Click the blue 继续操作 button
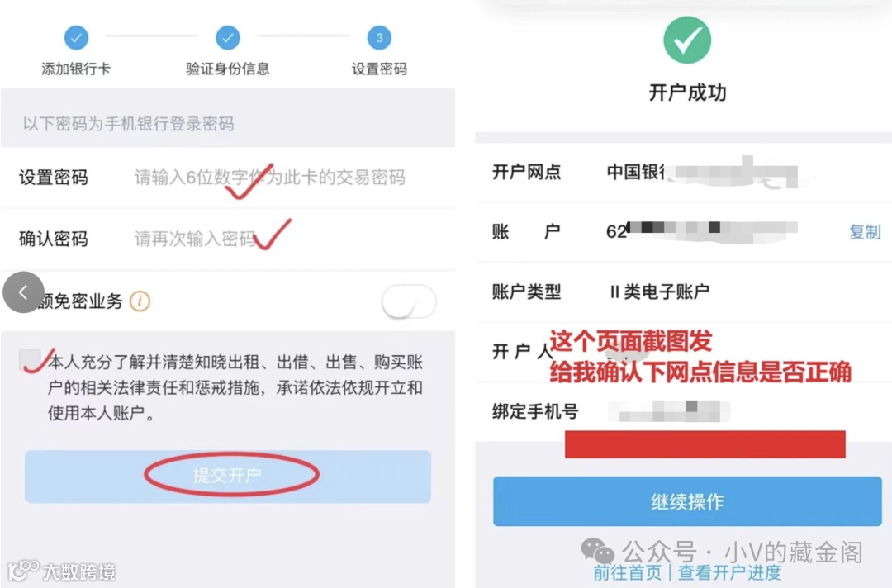The image size is (892, 588). pyautogui.click(x=687, y=501)
